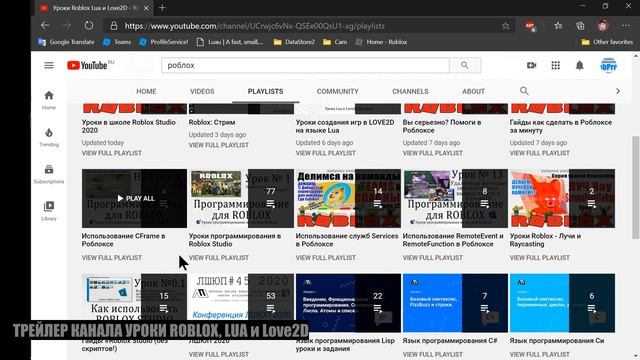The image size is (640, 360).
Task: Open the Cam bookmarks folder
Action: (335, 42)
